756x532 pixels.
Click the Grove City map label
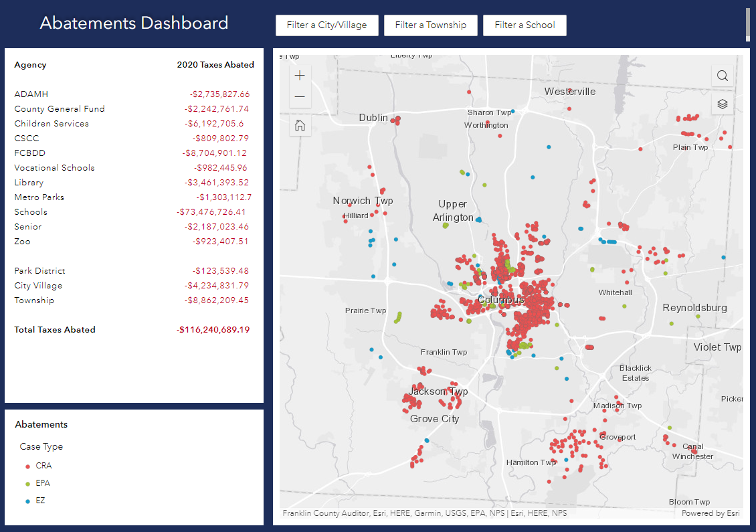(x=434, y=419)
